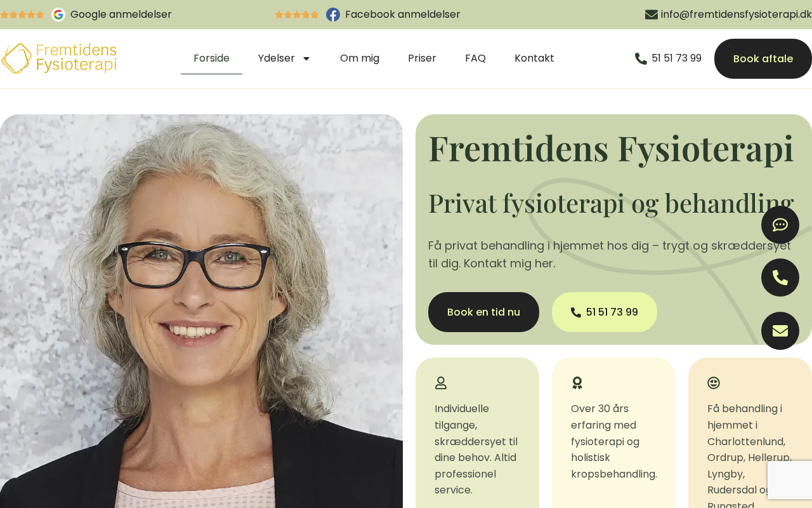Click the phone icon in the header
Viewport: 812px width, 508px height.
(641, 58)
